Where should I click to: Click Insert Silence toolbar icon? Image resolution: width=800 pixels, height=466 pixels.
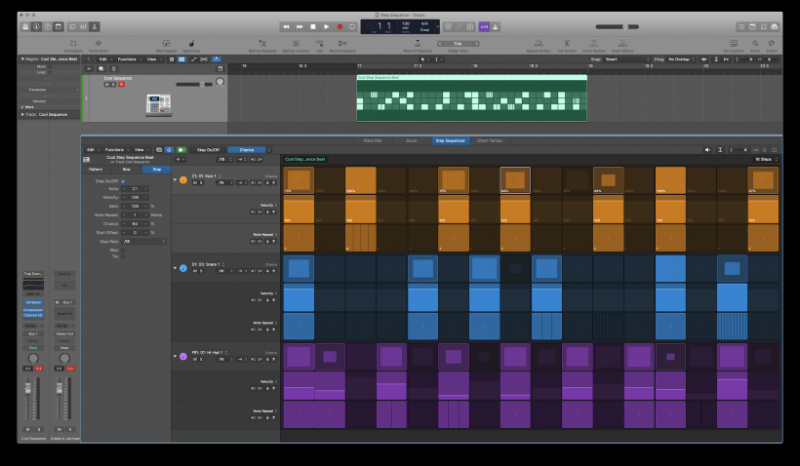[622, 45]
